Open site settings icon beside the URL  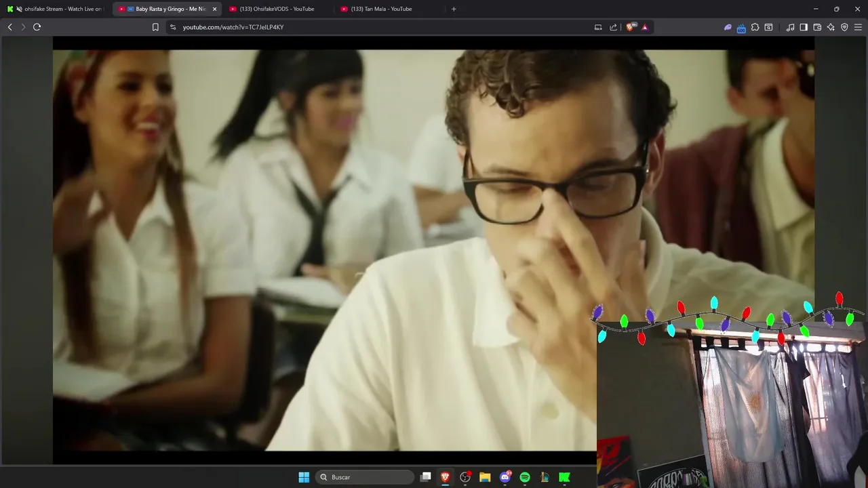tap(173, 27)
